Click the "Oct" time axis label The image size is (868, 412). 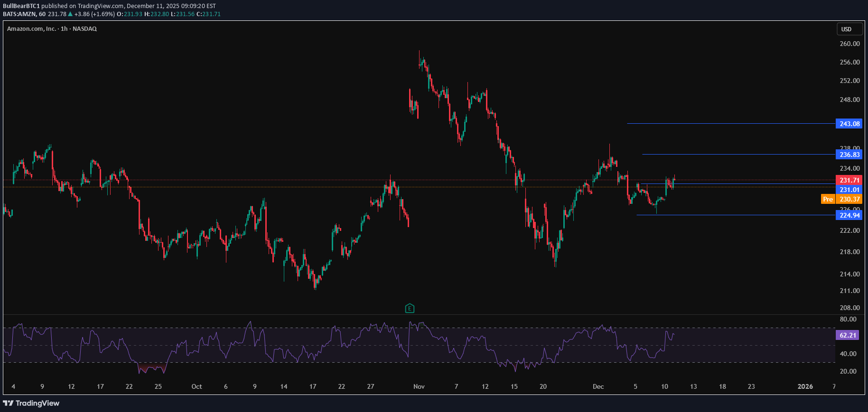(x=196, y=386)
